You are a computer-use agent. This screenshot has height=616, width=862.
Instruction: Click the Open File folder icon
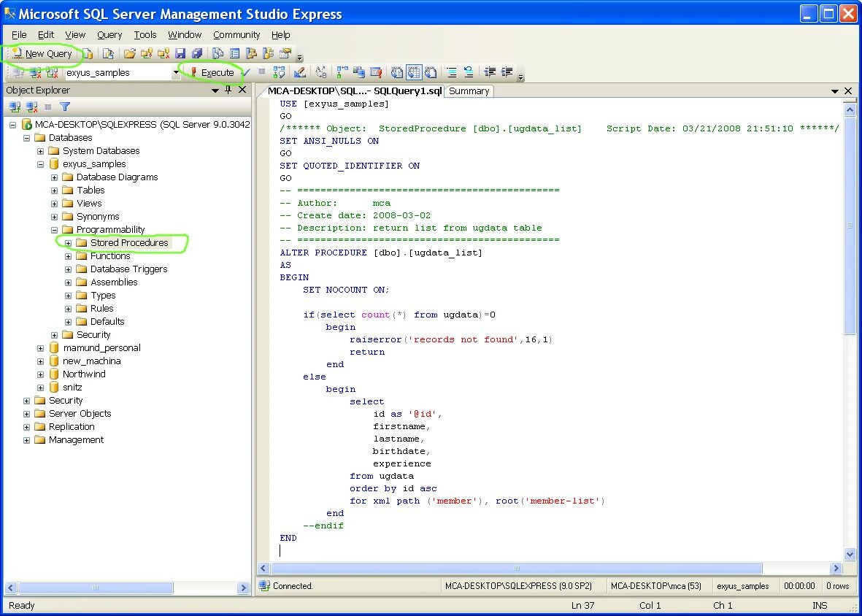[130, 53]
